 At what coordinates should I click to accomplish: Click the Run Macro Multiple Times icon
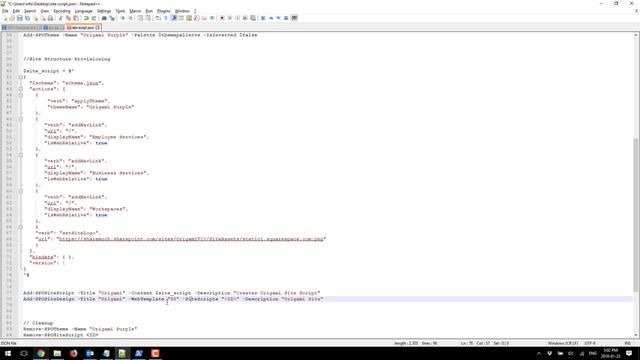(x=245, y=18)
